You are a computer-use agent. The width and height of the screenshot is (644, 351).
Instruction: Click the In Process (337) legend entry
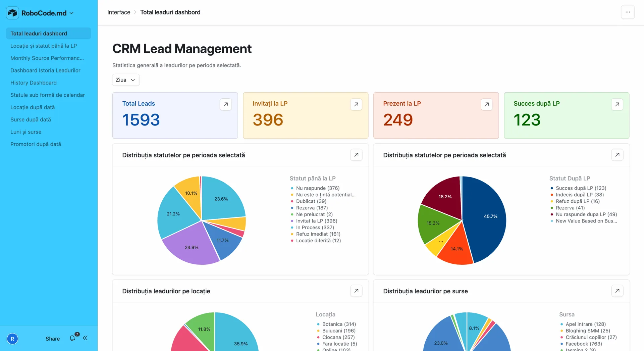coord(312,228)
